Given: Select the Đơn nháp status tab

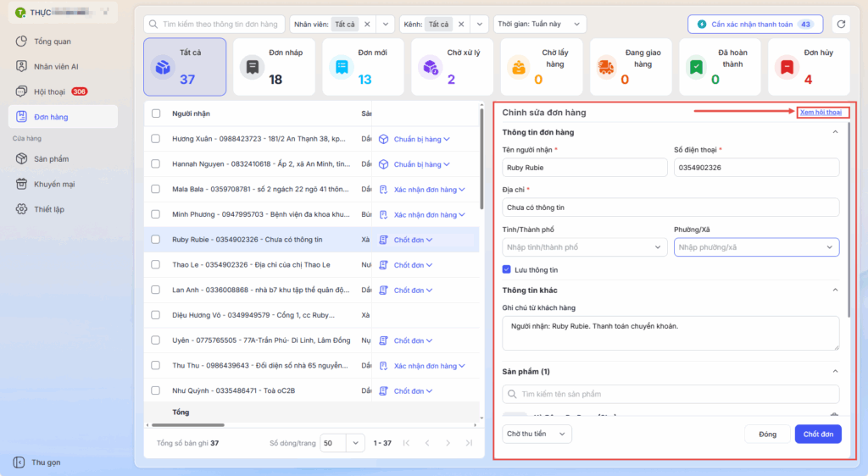Looking at the screenshot, I should (x=275, y=67).
